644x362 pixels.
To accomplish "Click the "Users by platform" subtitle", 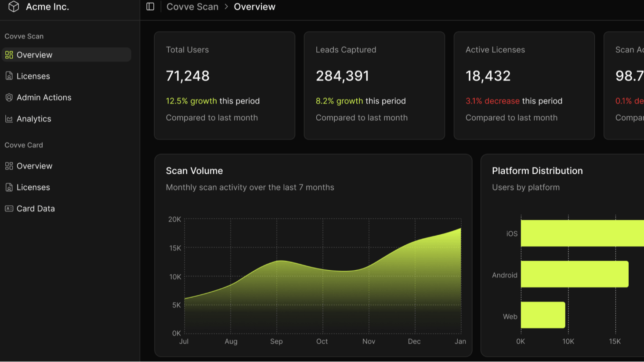I will click(526, 187).
